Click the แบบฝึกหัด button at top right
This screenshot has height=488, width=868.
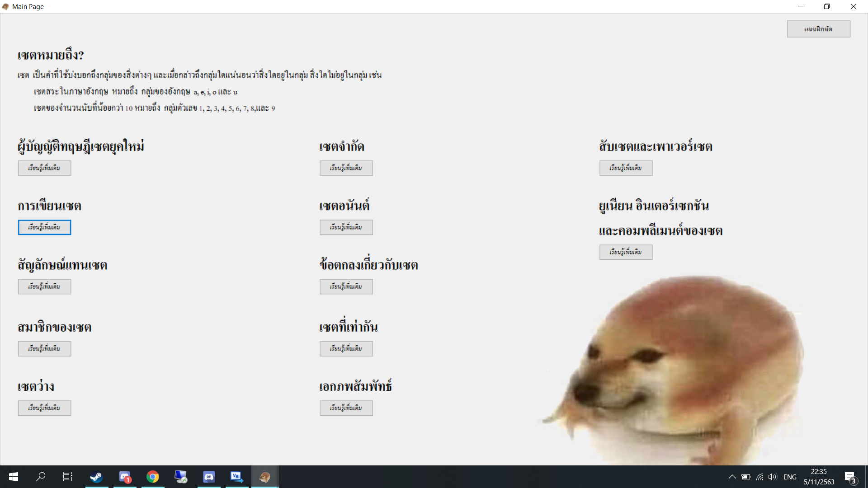pyautogui.click(x=818, y=29)
